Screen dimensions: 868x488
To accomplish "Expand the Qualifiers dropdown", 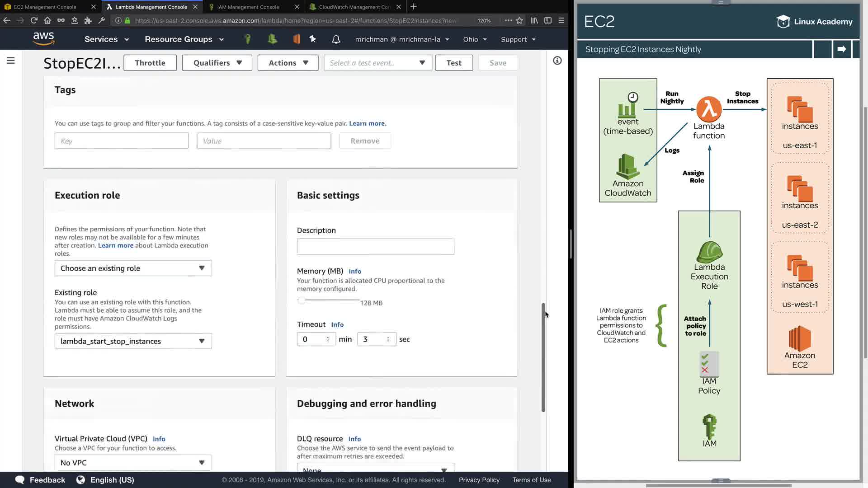I will click(x=217, y=63).
